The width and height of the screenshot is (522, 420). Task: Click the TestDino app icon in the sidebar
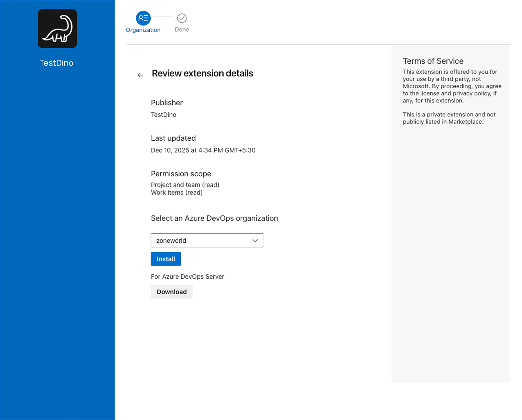(57, 28)
